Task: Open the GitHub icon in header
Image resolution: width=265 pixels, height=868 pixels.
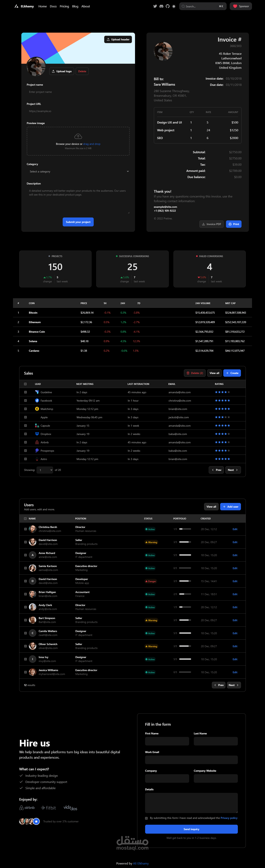Action: 167,6
